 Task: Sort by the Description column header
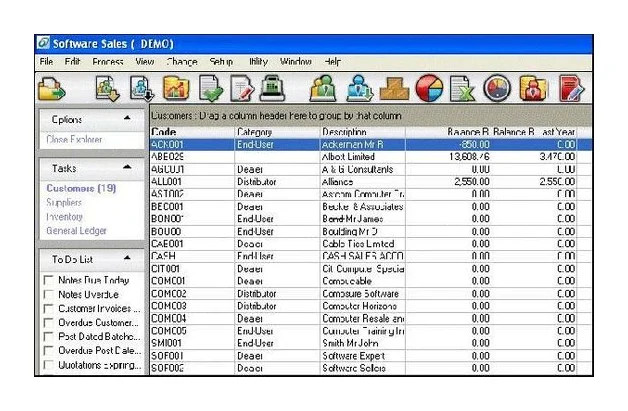coord(362,132)
